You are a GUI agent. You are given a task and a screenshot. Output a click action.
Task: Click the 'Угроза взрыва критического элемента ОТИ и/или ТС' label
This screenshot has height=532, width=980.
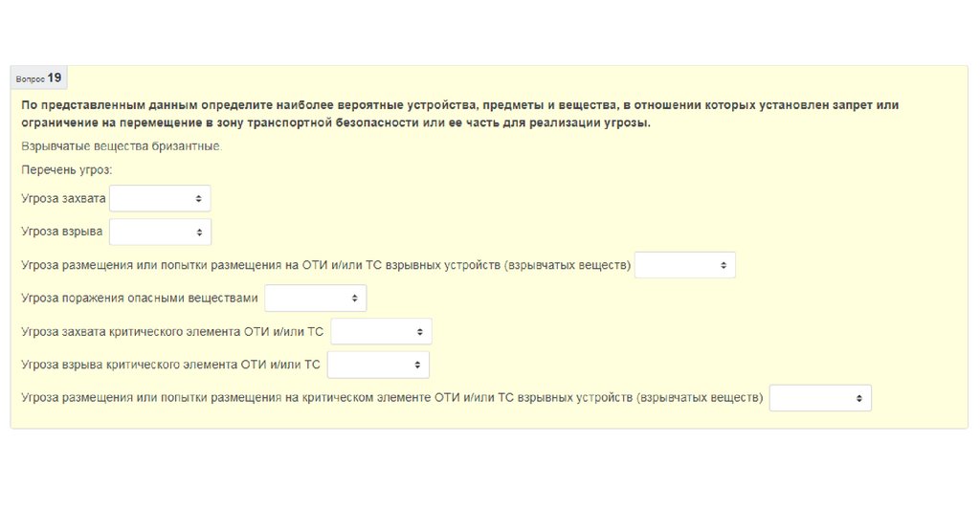point(170,365)
